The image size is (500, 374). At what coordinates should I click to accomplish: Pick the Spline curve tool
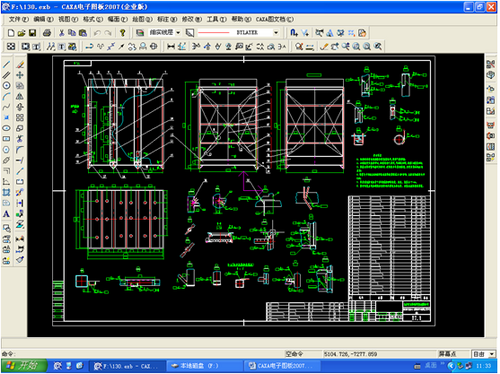6,107
